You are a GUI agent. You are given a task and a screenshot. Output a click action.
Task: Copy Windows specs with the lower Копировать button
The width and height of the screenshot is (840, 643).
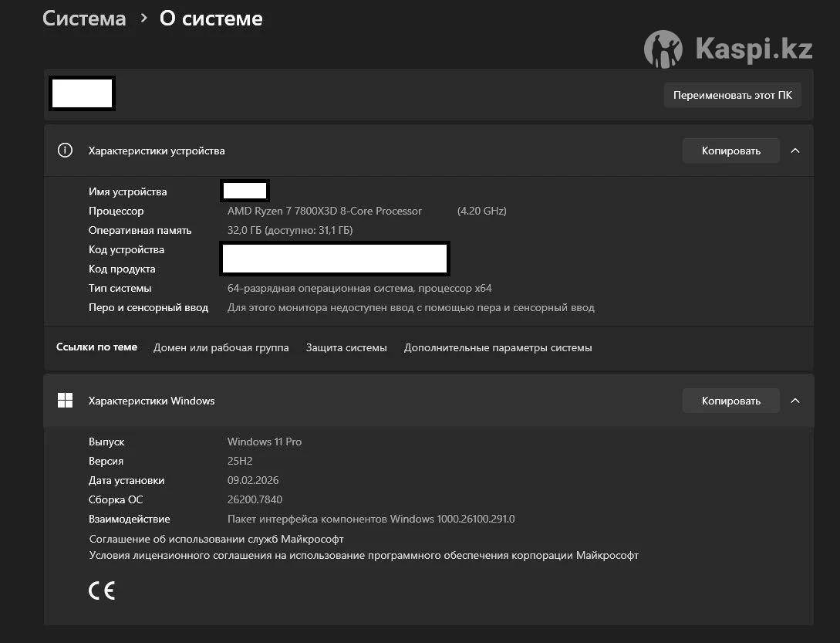coord(730,401)
